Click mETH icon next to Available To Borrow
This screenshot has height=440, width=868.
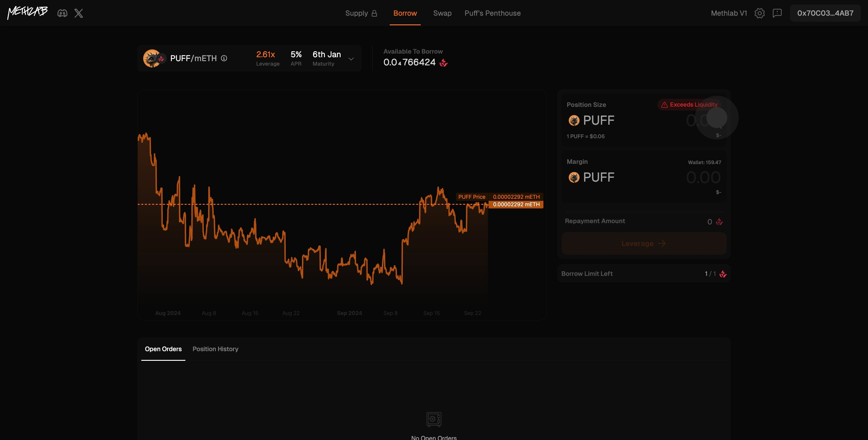[x=443, y=63]
